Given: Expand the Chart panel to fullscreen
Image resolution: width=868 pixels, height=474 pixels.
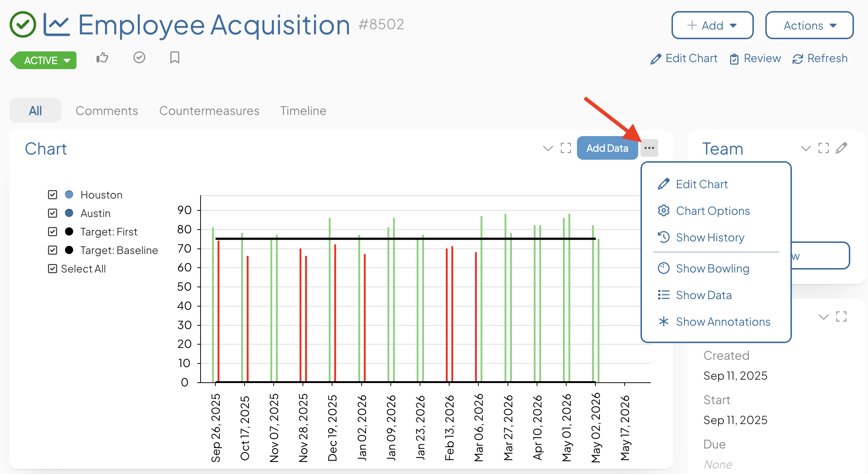Looking at the screenshot, I should pos(566,148).
